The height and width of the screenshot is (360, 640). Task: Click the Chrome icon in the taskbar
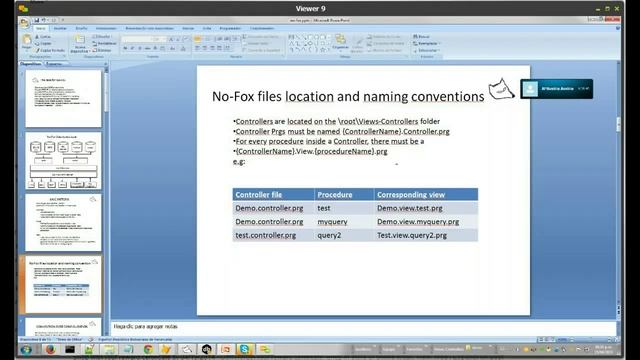click(148, 349)
